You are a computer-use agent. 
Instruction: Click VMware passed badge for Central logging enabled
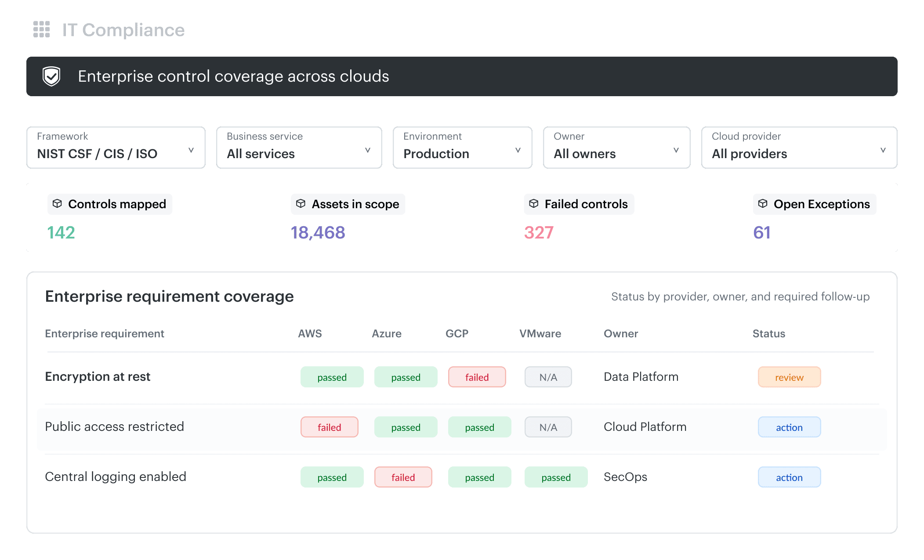point(556,477)
